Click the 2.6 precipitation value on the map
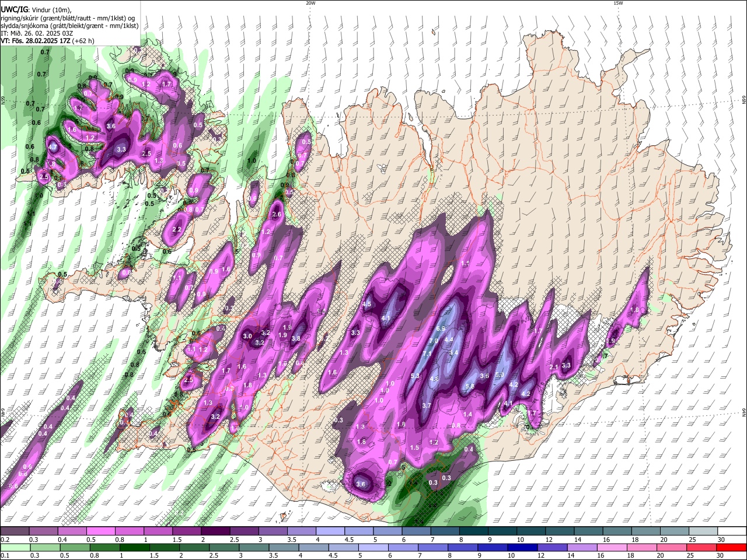747x560 pixels. (x=277, y=215)
